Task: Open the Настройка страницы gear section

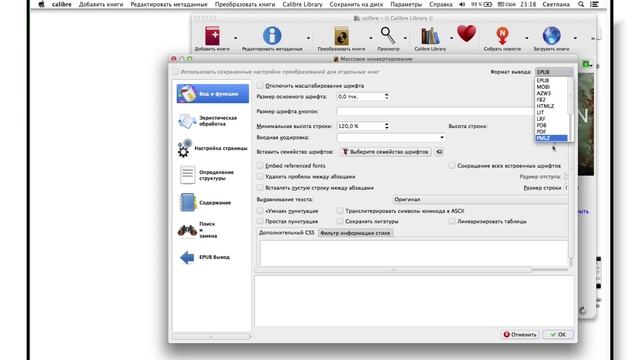Action: click(x=213, y=148)
